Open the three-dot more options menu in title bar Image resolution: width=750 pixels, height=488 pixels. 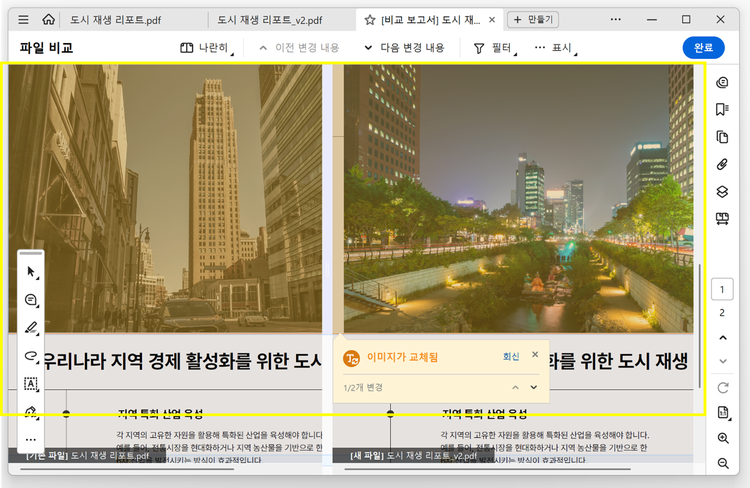616,20
